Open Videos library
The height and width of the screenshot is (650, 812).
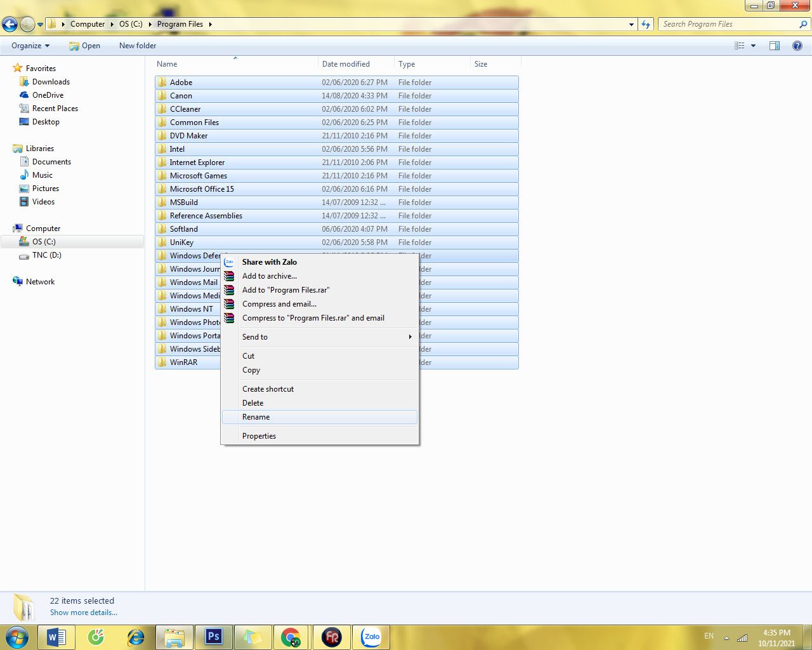click(43, 202)
